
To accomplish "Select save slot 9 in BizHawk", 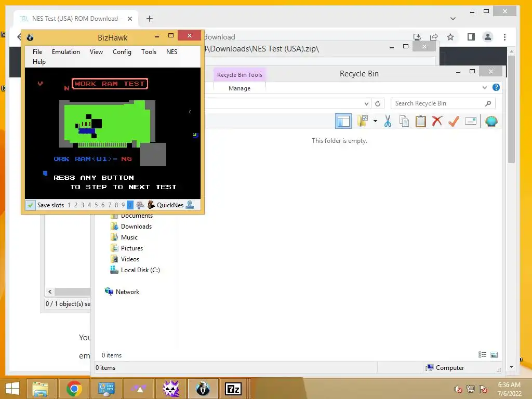I will tap(123, 205).
